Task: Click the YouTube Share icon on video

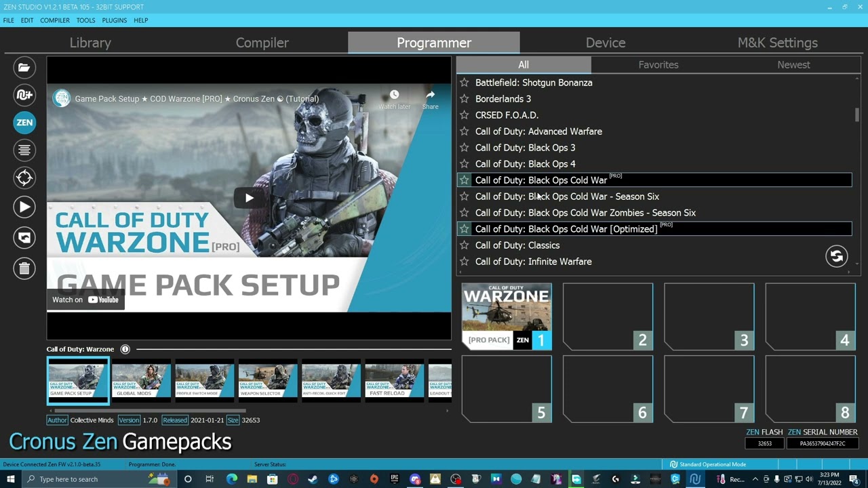Action: 430,100
